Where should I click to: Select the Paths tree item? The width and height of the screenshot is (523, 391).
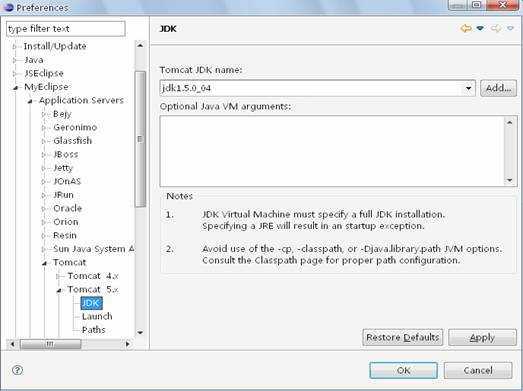[x=93, y=330]
